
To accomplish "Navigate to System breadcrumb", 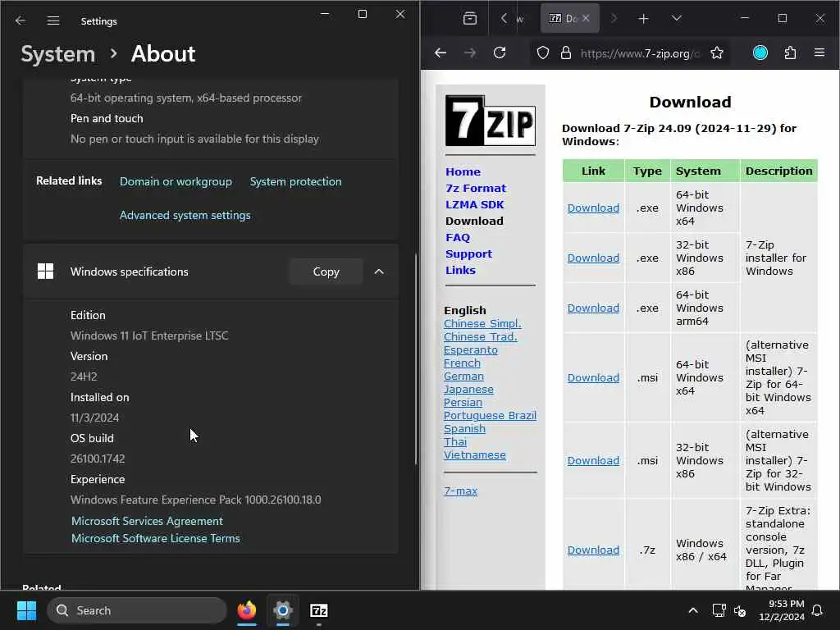I will tap(58, 54).
